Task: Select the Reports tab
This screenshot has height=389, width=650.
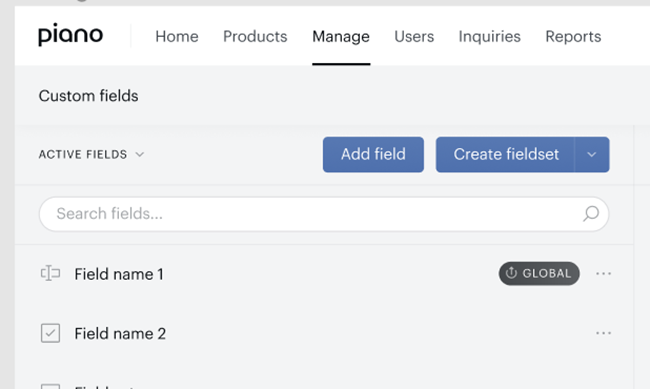Action: (x=573, y=36)
